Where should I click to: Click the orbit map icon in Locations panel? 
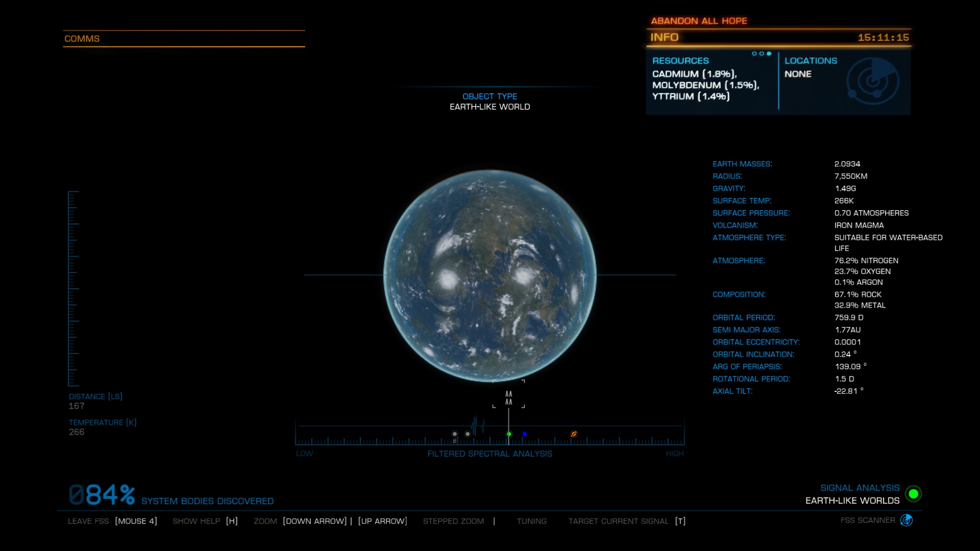coord(873,81)
